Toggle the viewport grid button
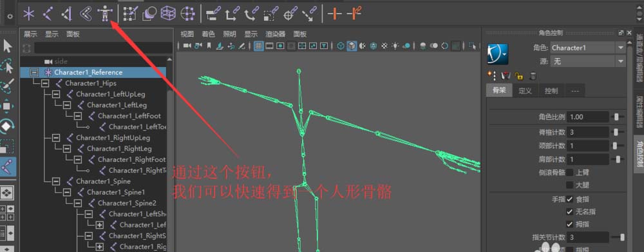 pos(258,46)
